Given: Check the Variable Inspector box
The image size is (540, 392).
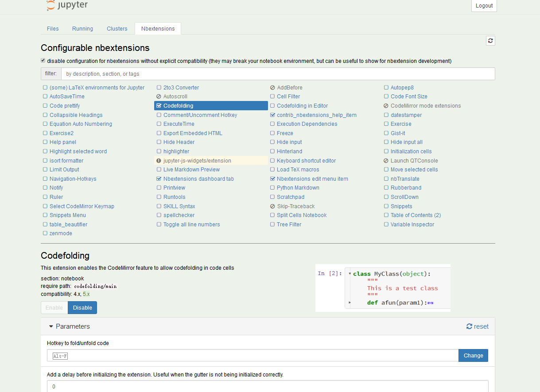Looking at the screenshot, I should point(386,225).
